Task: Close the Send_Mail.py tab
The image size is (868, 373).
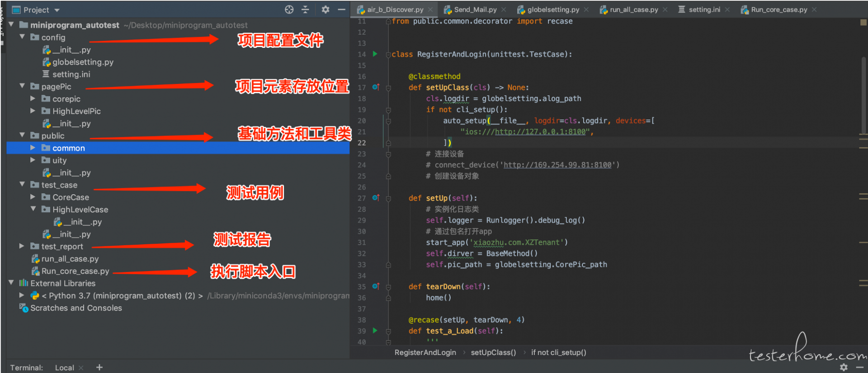Action: 504,9
